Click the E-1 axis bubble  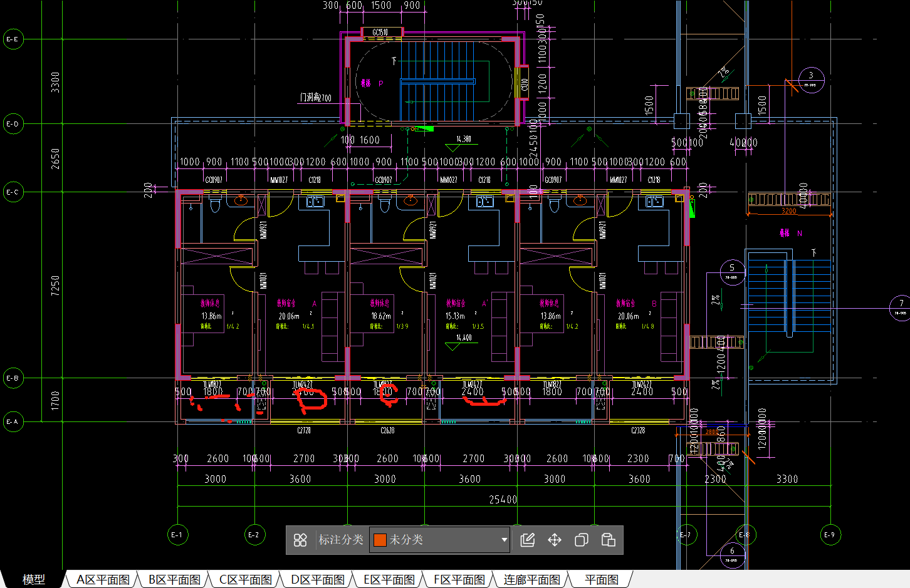177,535
